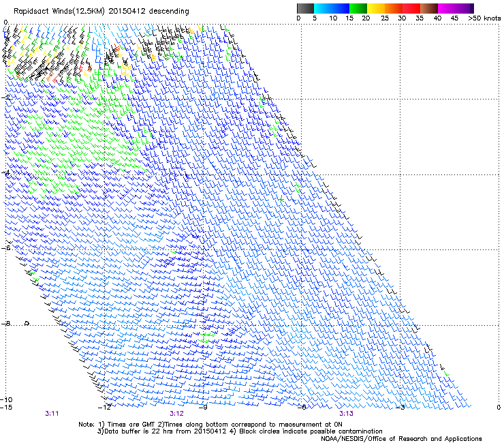This screenshot has width=504, height=443.
Task: Click the -9 longitude axis label
Action: tap(203, 408)
